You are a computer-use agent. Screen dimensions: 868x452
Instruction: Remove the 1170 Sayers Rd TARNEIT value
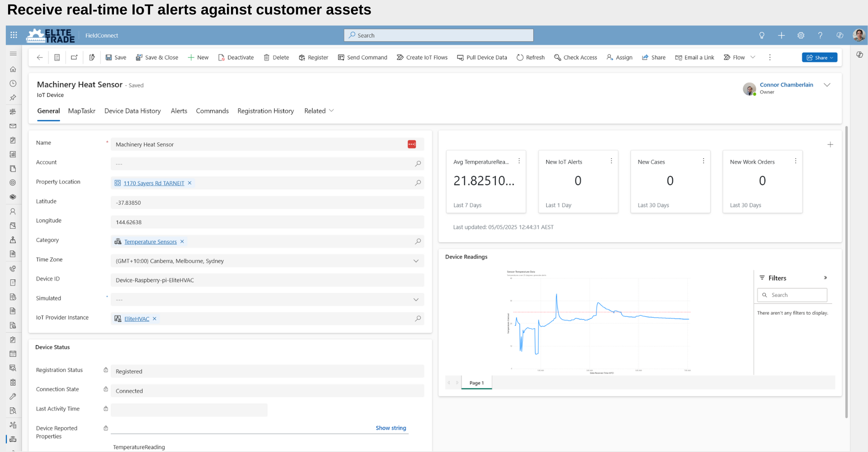coord(190,183)
